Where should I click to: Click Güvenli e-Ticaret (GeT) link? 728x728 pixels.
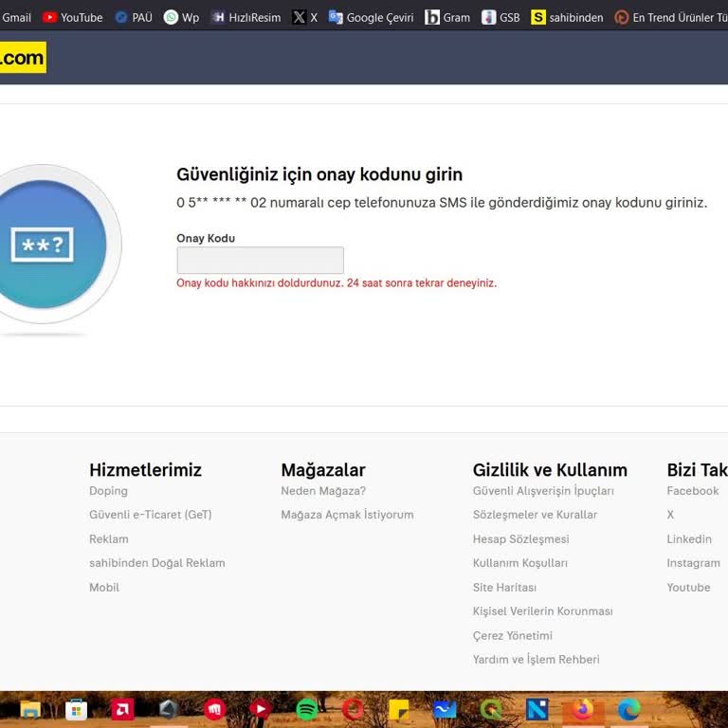click(x=150, y=515)
